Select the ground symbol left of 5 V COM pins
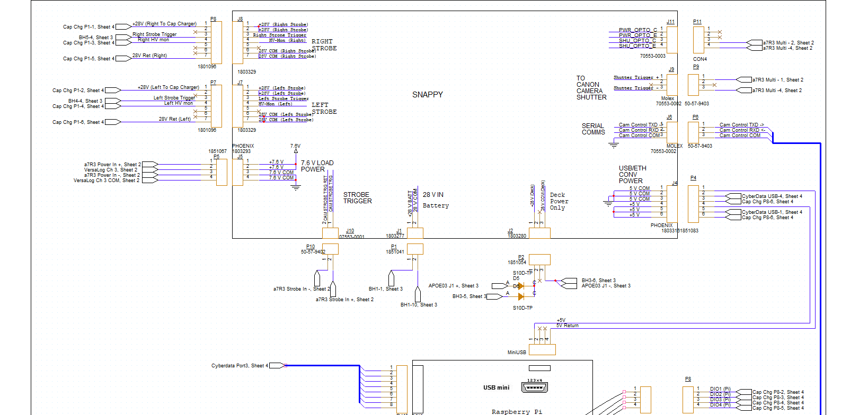 coord(608,203)
